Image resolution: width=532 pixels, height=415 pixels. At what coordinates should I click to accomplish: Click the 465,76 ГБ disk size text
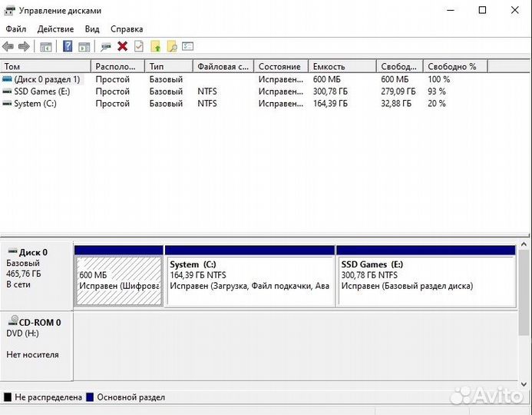pyautogui.click(x=23, y=274)
